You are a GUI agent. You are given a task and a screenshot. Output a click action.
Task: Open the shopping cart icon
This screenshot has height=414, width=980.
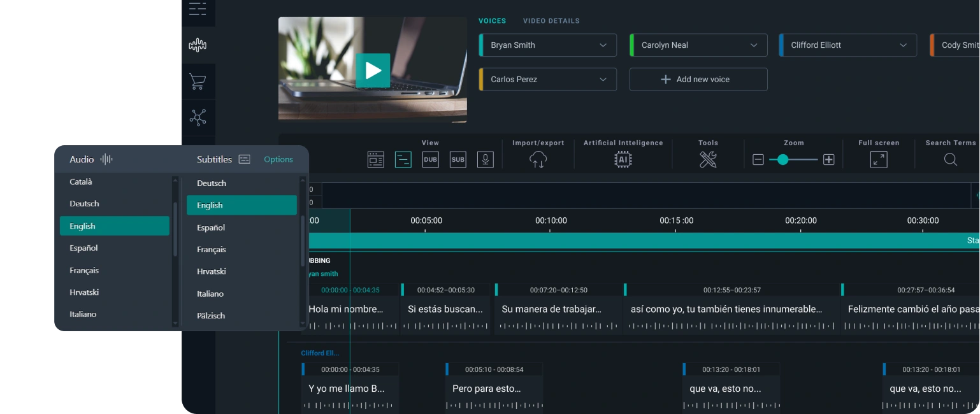pyautogui.click(x=198, y=82)
